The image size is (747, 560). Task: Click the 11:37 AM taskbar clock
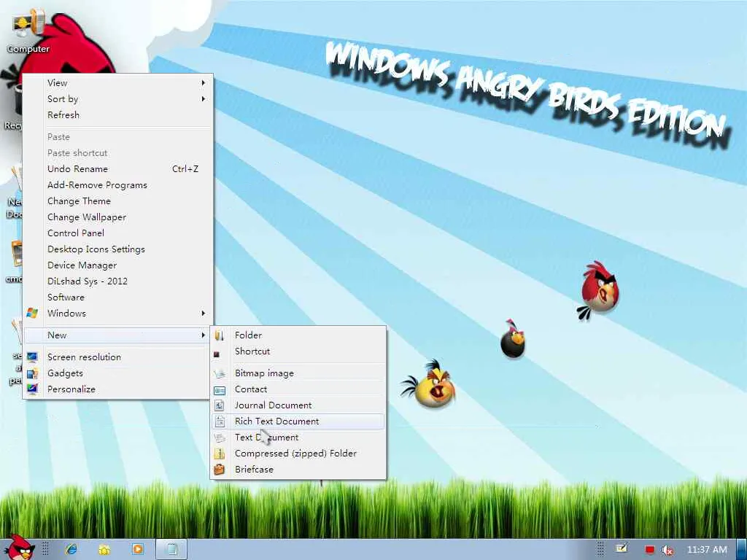pyautogui.click(x=707, y=550)
